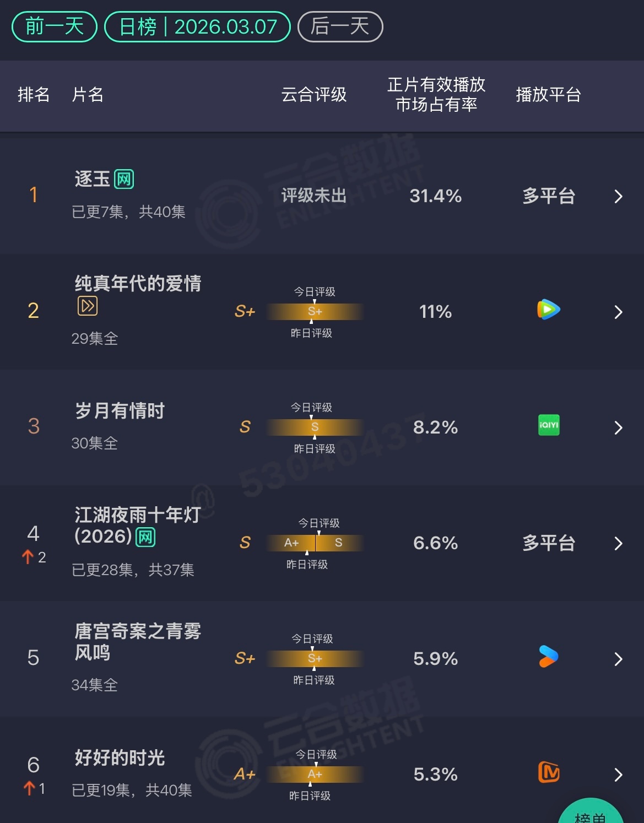
Task: Click the up-arrow rank change for 好好的时光
Action: [30, 789]
